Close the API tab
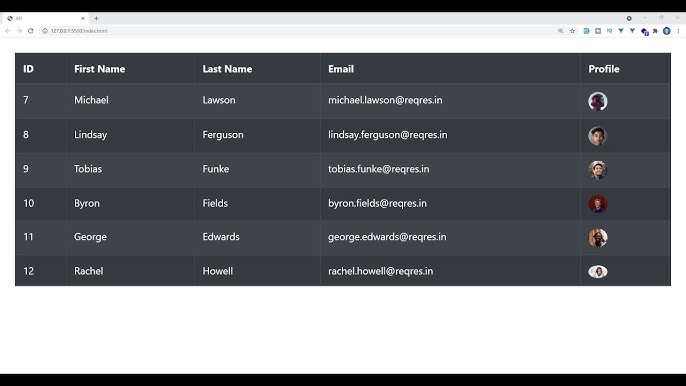This screenshot has height=386, width=686. click(x=83, y=18)
